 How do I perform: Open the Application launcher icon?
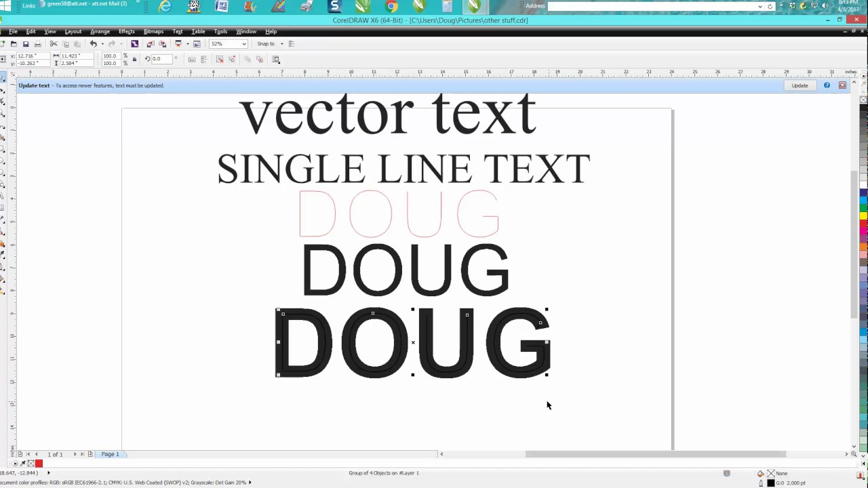click(178, 44)
